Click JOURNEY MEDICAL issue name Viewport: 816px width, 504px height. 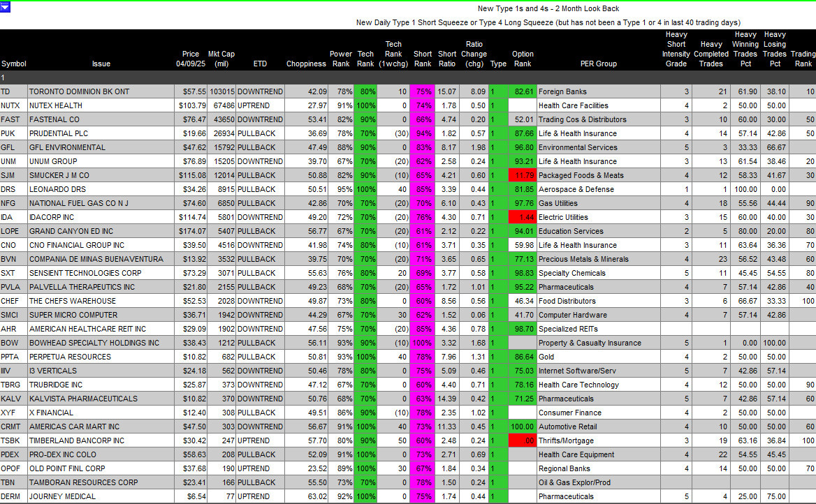pos(62,497)
